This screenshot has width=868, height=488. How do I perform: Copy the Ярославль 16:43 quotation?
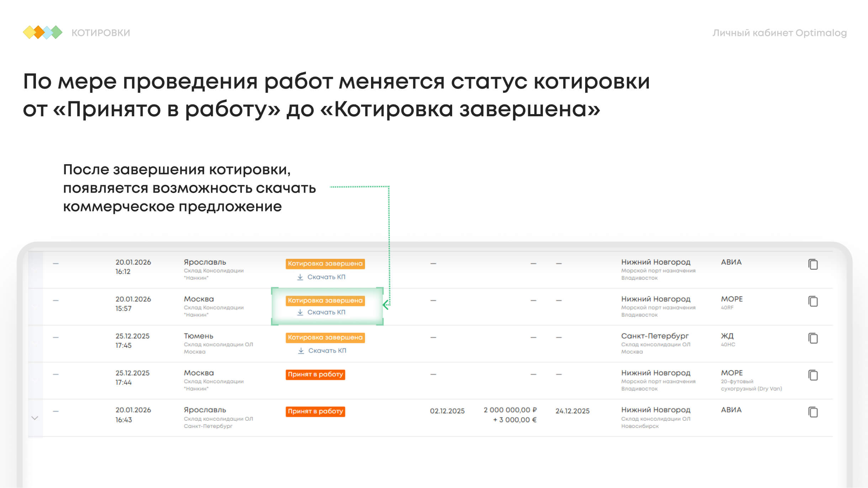pyautogui.click(x=813, y=412)
